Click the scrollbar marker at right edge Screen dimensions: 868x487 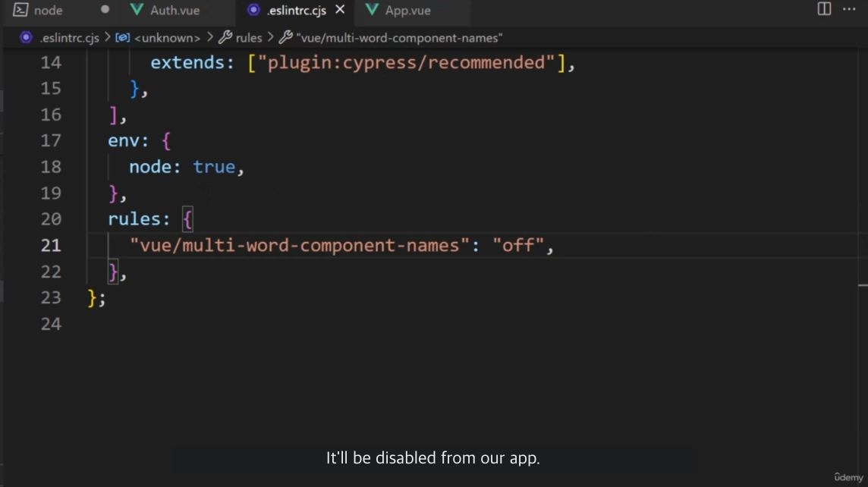tap(863, 285)
